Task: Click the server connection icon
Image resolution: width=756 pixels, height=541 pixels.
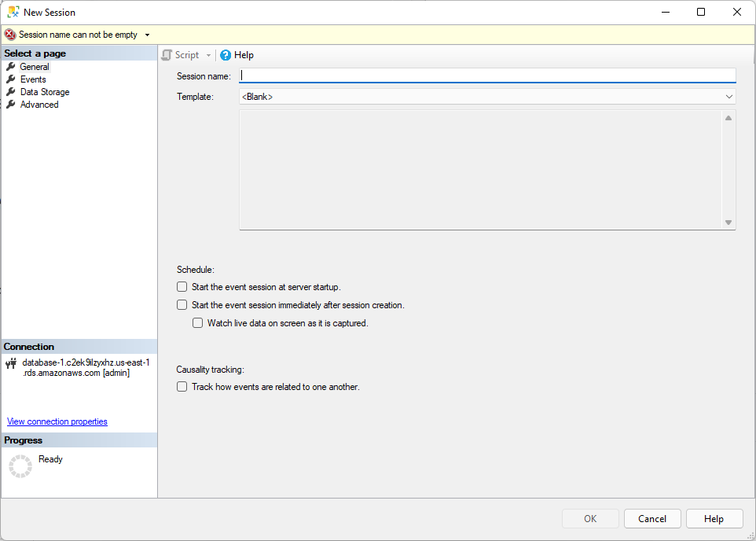Action: click(x=11, y=363)
